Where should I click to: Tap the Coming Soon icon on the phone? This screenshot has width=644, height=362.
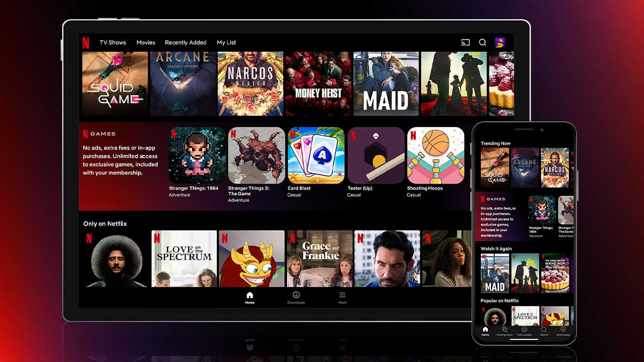[x=504, y=329]
